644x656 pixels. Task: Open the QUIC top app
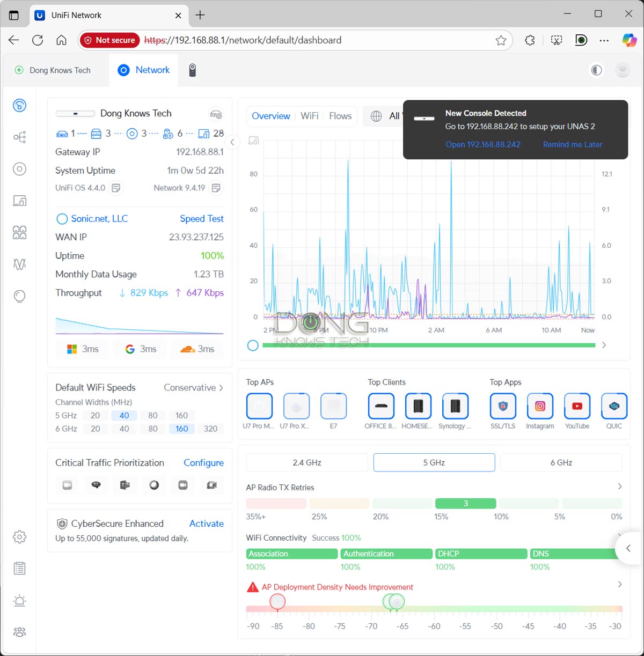click(614, 406)
